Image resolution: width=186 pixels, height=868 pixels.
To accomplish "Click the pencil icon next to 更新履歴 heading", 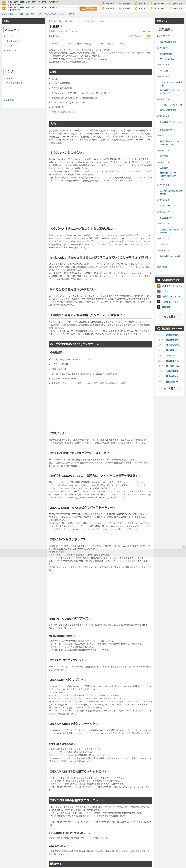I will point(172,30).
